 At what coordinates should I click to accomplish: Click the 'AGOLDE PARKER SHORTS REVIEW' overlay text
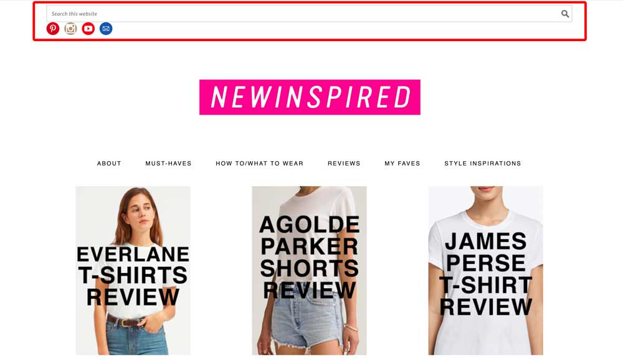[310, 257]
